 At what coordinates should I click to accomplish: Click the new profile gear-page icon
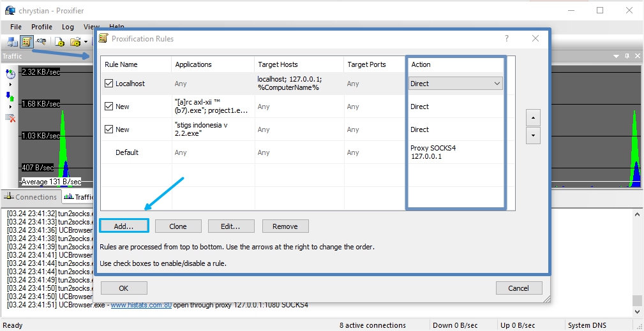61,42
